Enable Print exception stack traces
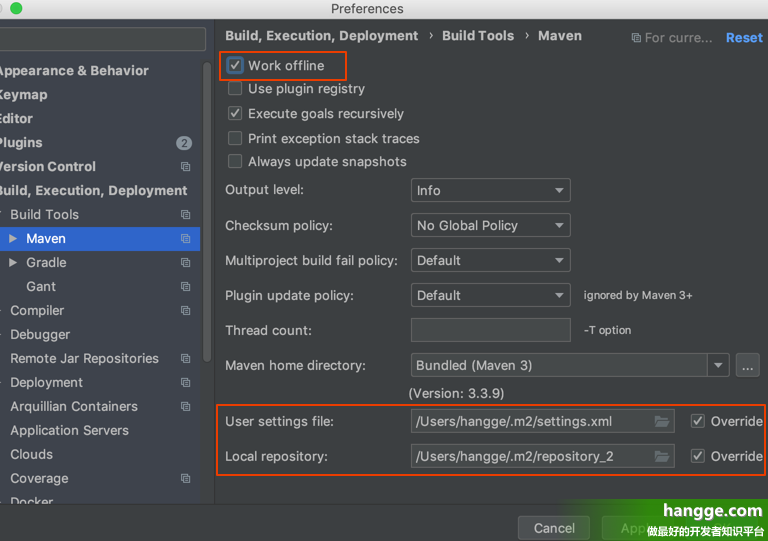 coord(235,139)
